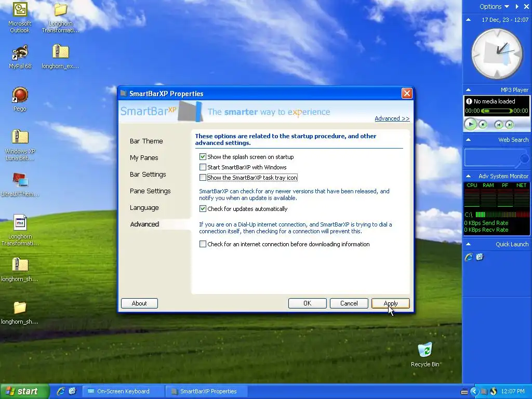Go to Bar Settings section
532x399 pixels.
click(148, 175)
